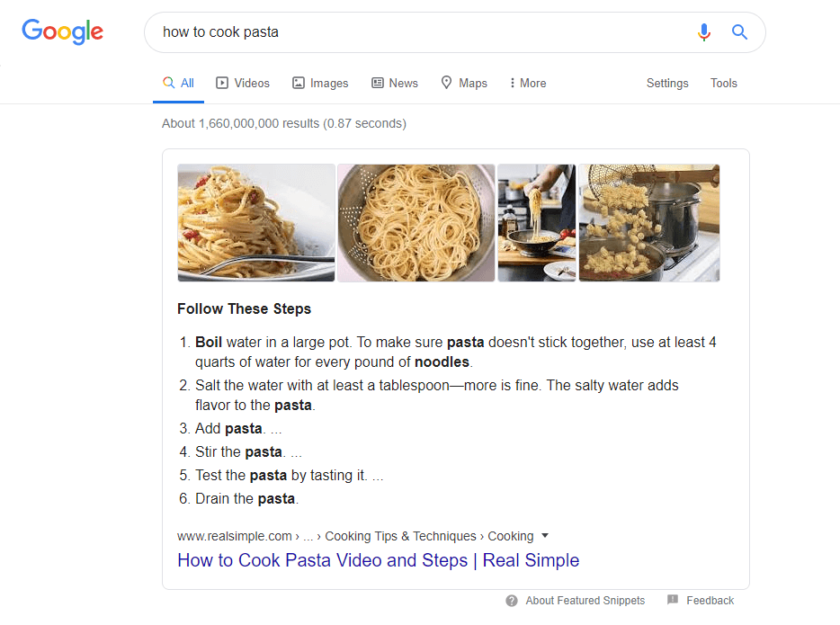The height and width of the screenshot is (625, 840).
Task: Click the Maps pin icon
Action: click(446, 82)
